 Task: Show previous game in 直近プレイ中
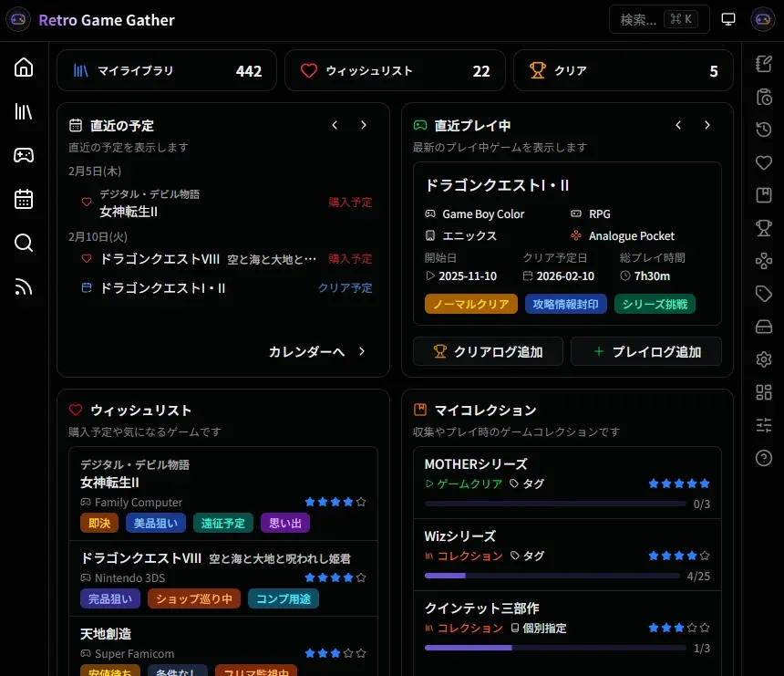[678, 125]
